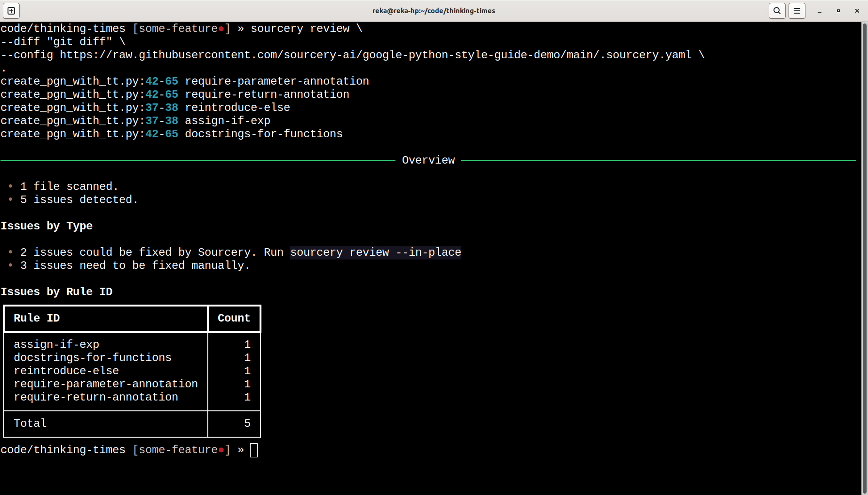Click the 'require-return-annotation' output line

point(175,94)
